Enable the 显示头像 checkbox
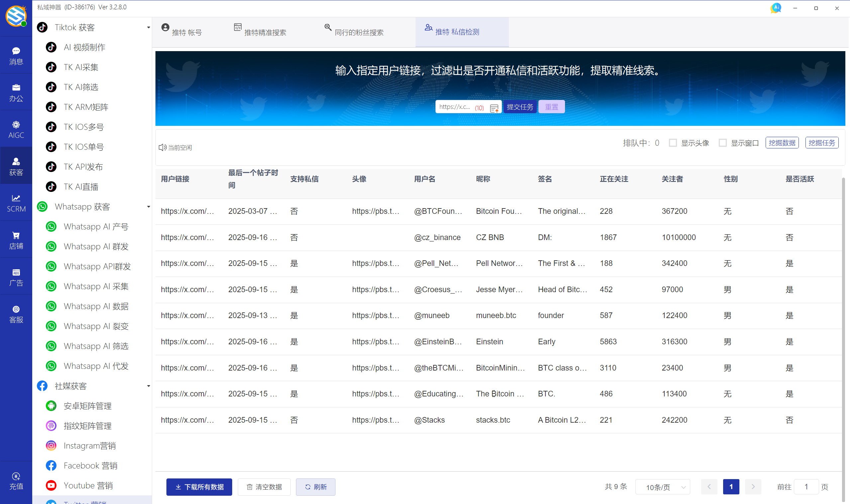 tap(673, 143)
